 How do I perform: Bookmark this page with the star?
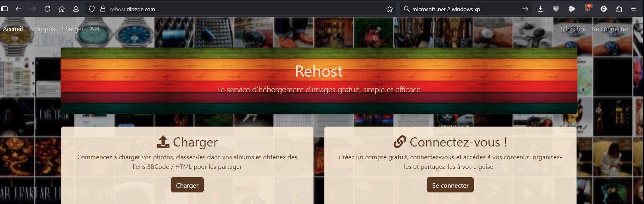(390, 9)
